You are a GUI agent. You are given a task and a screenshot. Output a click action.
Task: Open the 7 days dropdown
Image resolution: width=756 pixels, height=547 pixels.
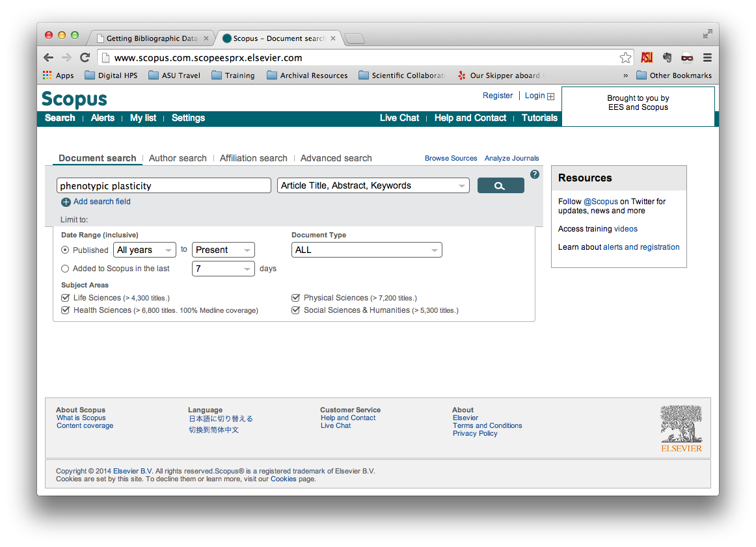point(223,269)
